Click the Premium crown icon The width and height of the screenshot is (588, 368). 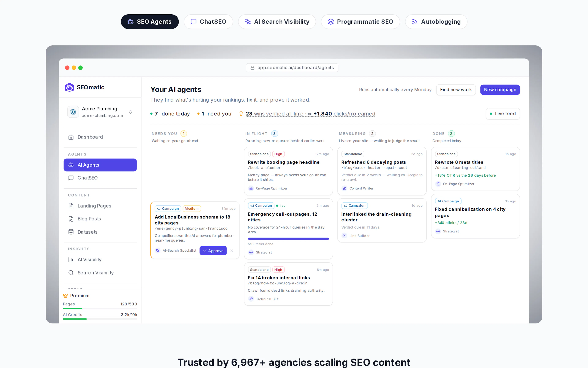(65, 296)
